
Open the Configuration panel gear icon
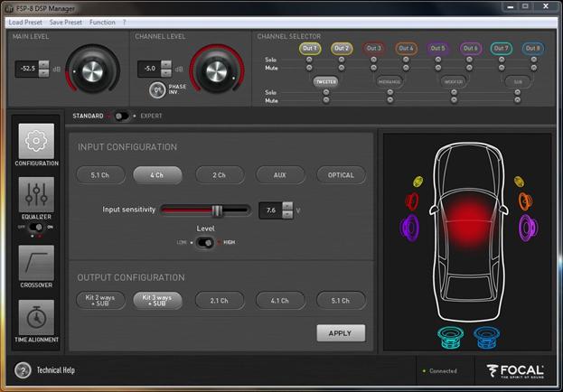36,141
